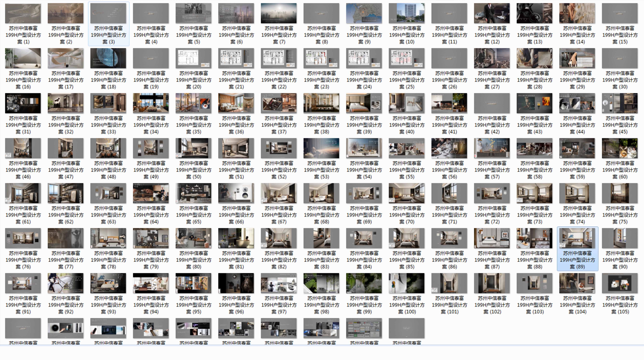Viewport: 644px width, 360px height.
Task: Select thumbnail of file numbered (75)
Action: (x=620, y=193)
